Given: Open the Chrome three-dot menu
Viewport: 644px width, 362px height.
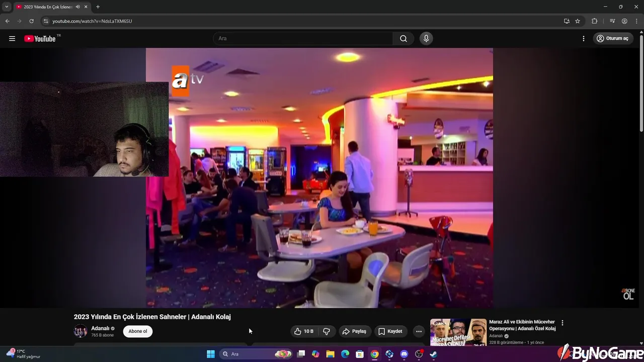Looking at the screenshot, I should (x=636, y=21).
